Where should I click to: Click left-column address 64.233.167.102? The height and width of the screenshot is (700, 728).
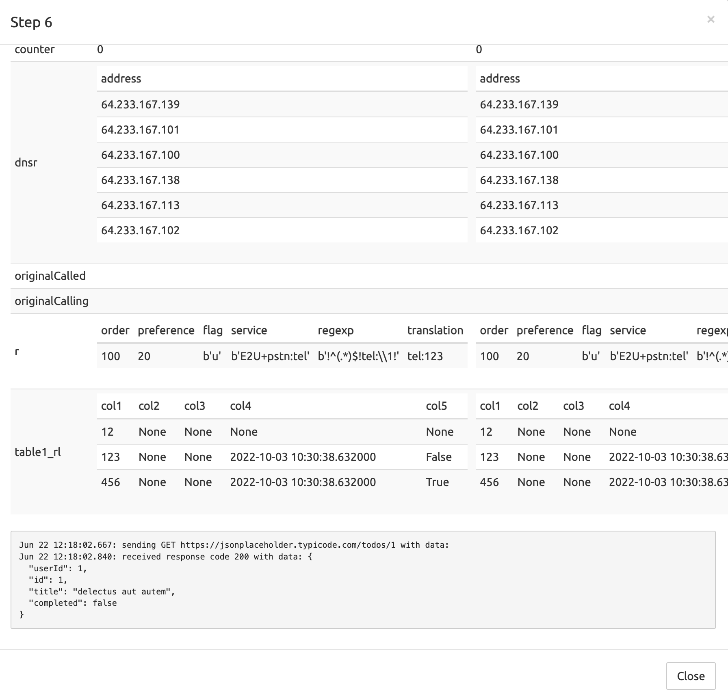click(x=140, y=231)
